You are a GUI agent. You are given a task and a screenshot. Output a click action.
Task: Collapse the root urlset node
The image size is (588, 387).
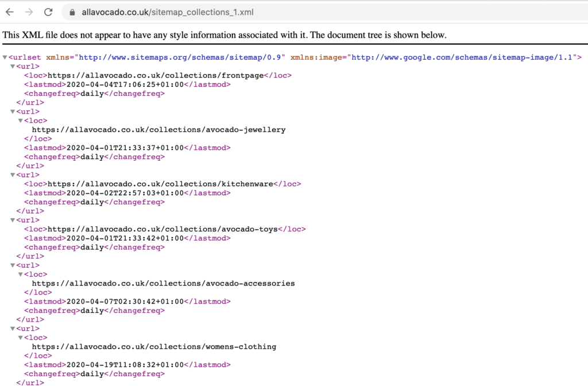(5, 57)
